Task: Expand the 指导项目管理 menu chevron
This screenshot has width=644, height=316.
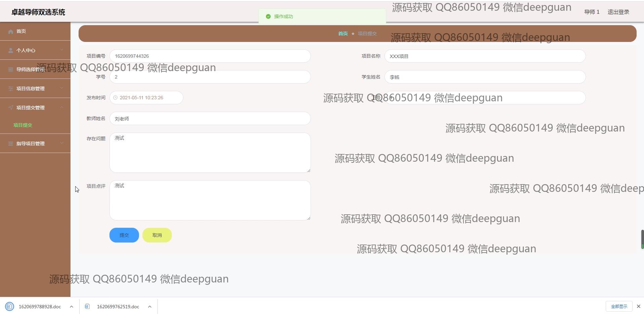Action: click(x=62, y=143)
